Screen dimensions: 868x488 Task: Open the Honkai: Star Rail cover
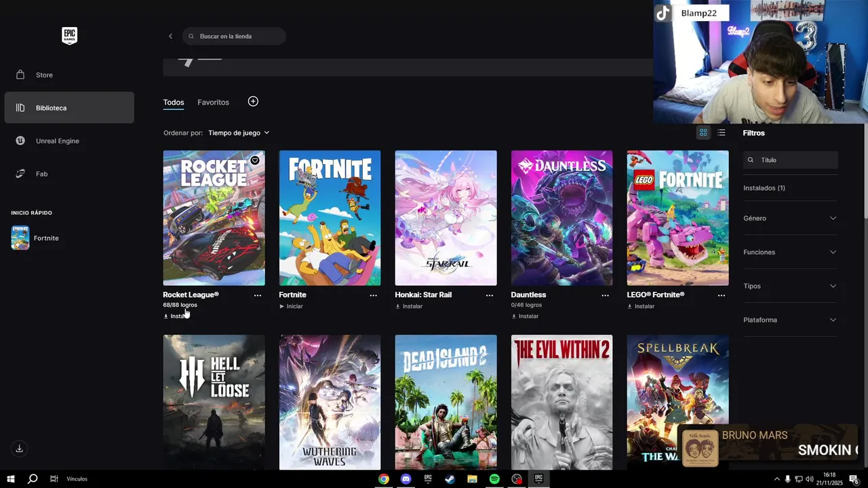coord(446,218)
